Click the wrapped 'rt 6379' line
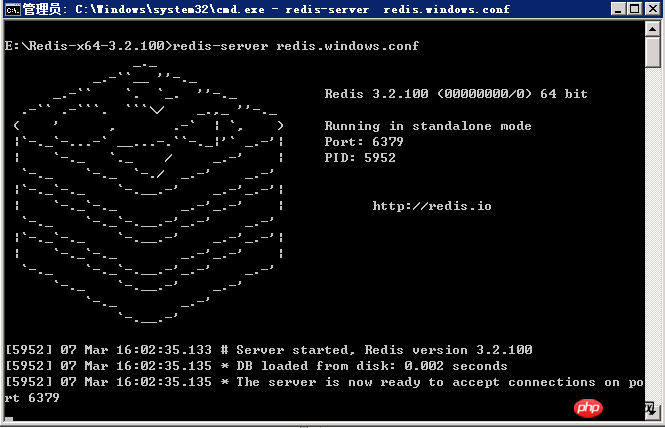This screenshot has width=665, height=428. 32,397
